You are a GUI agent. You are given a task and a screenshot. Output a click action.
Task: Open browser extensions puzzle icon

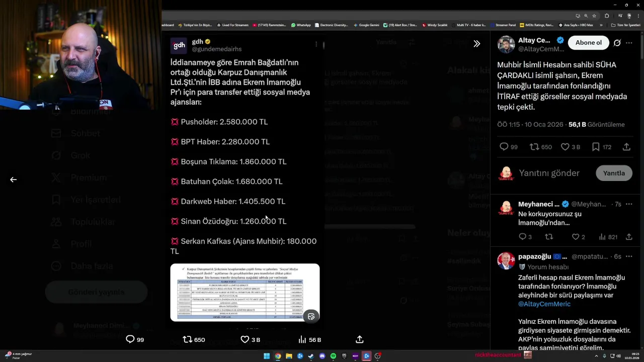point(607,16)
